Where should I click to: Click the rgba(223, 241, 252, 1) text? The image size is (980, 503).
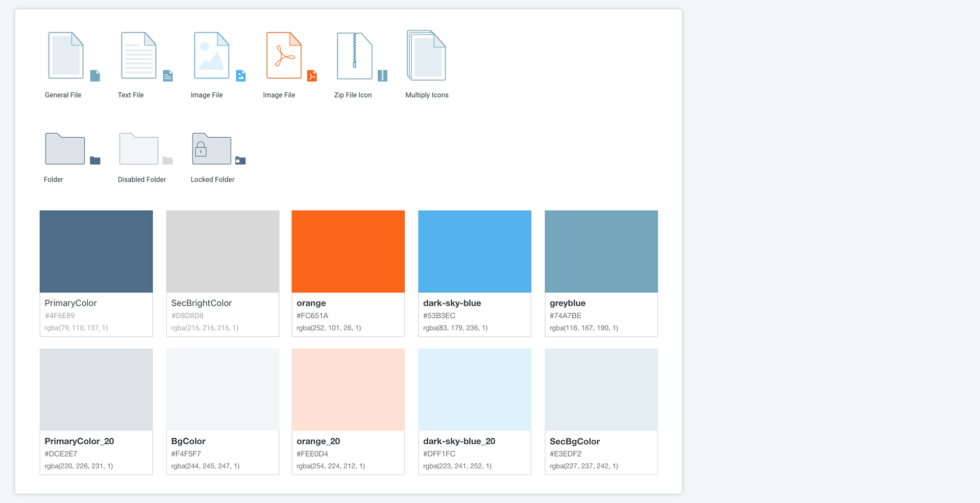457,466
